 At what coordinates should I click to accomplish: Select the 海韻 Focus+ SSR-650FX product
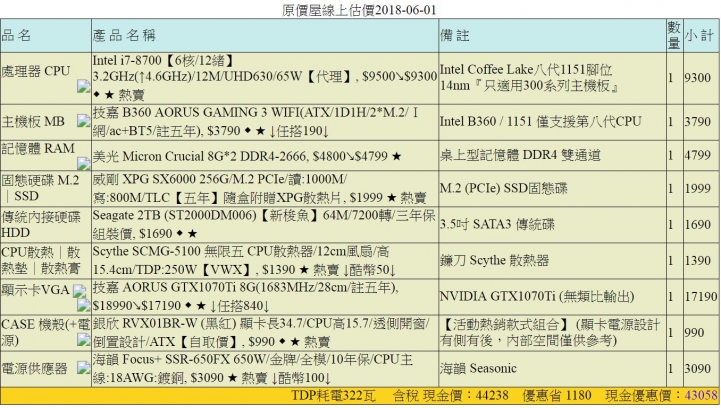coord(253,368)
